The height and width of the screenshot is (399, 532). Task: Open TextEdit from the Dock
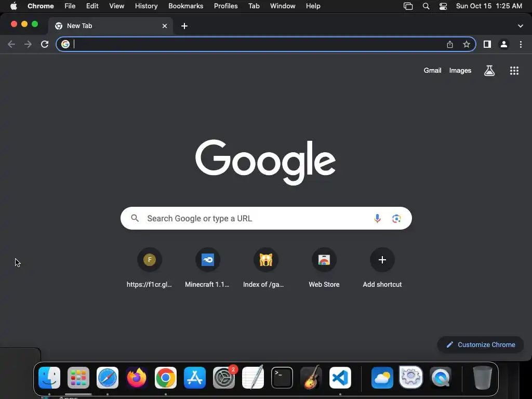pyautogui.click(x=253, y=378)
